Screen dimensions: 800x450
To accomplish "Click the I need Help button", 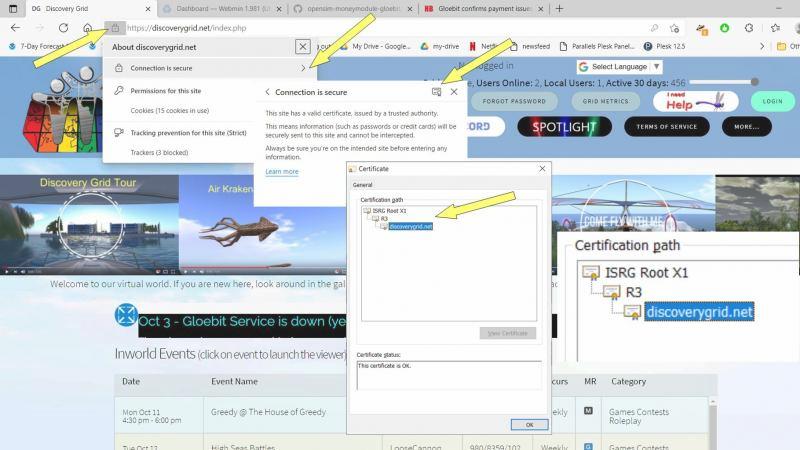I will point(695,102).
